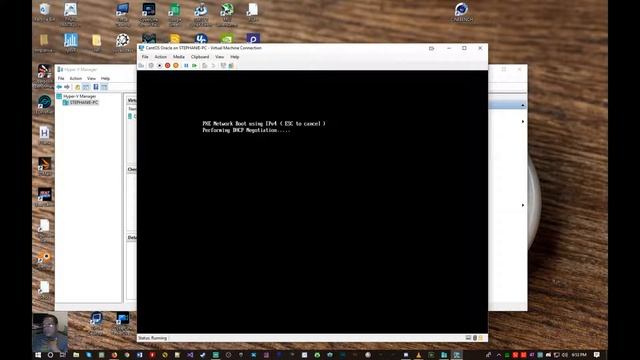Image resolution: width=640 pixels, height=360 pixels.
Task: Toggle the console tree in Hyper-V Manager toolbar
Action: (86, 87)
